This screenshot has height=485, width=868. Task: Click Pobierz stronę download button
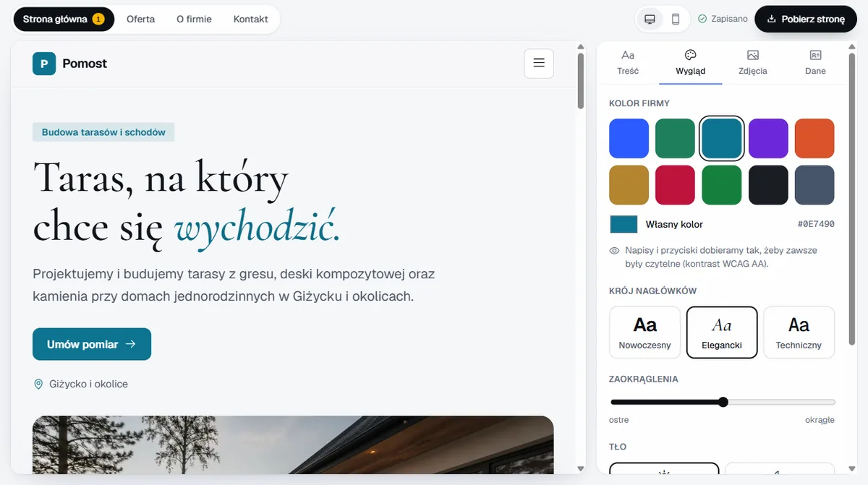806,19
